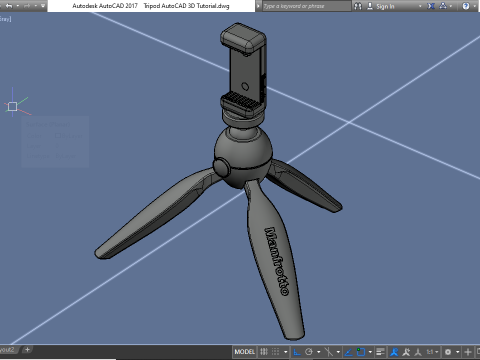Open the Redo history dropdown arrow

(35, 6)
